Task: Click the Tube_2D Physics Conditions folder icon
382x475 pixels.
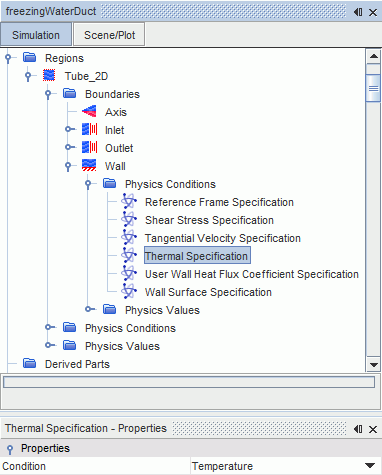Action: (x=70, y=327)
